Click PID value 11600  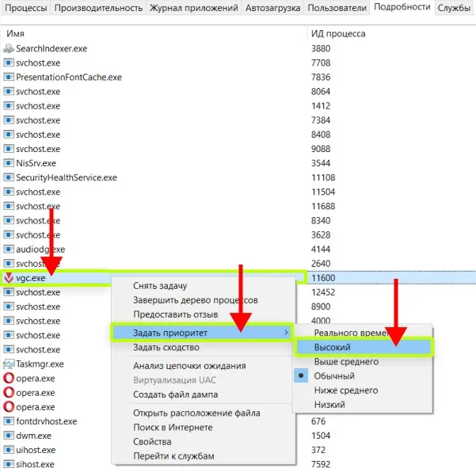click(x=323, y=278)
